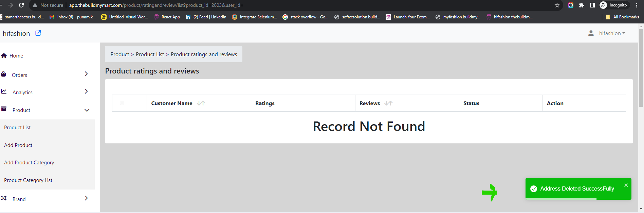Toggle the select-all checkbox in table header
The width and height of the screenshot is (644, 213).
coord(122,103)
